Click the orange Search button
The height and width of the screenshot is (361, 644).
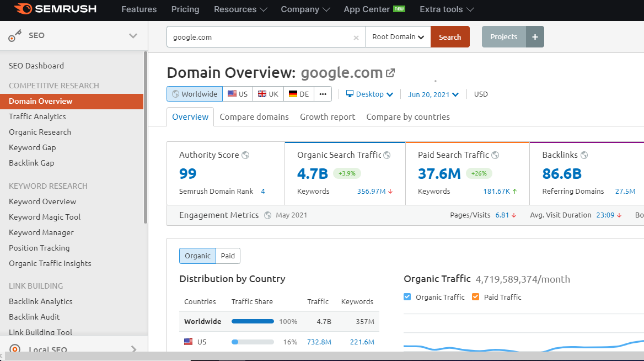coord(450,36)
